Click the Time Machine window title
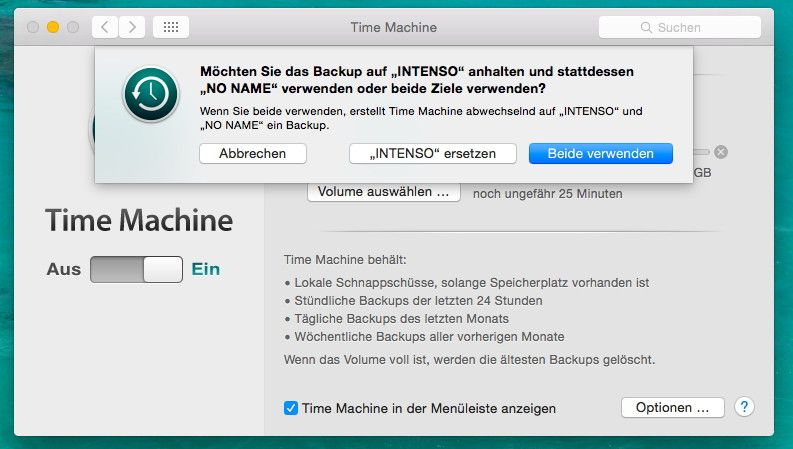 pos(394,27)
